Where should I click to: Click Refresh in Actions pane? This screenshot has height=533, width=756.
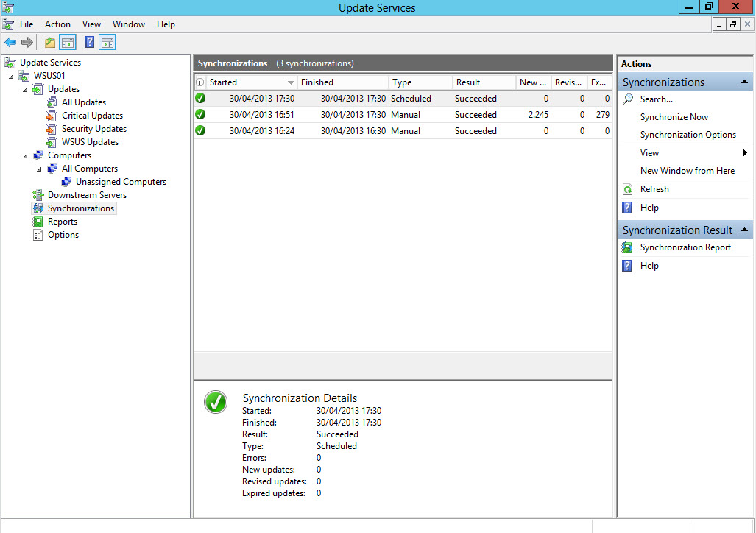(654, 189)
